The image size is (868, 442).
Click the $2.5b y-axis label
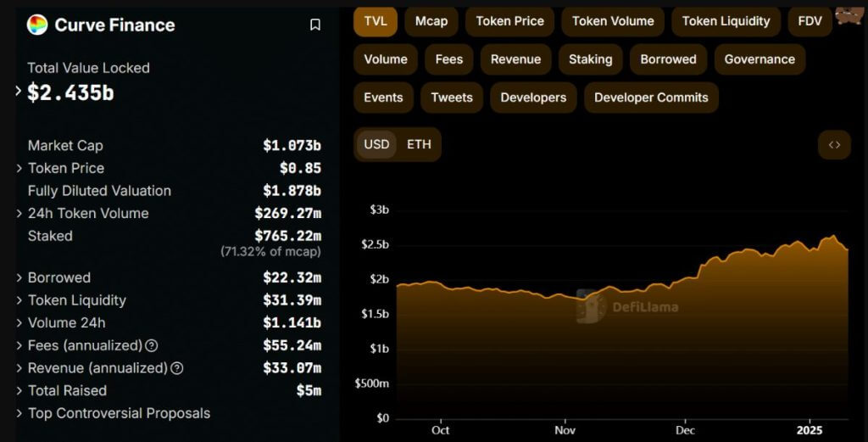click(x=375, y=245)
